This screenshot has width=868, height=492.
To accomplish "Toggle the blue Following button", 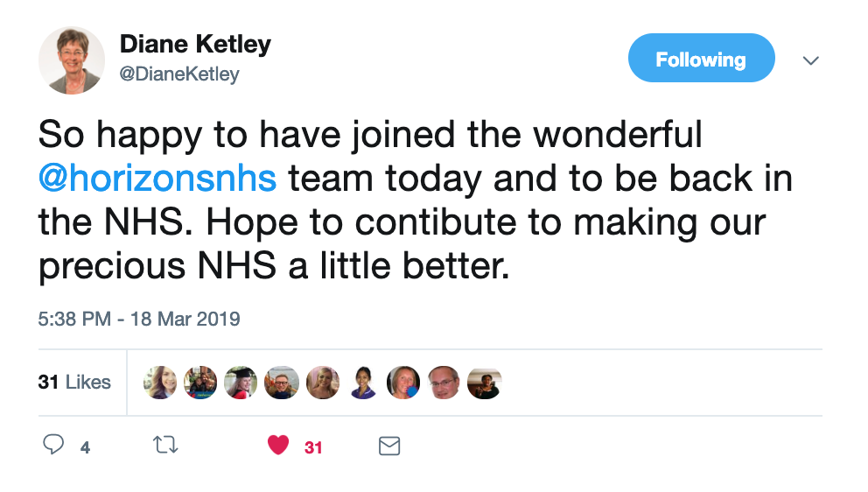I will pyautogui.click(x=702, y=58).
